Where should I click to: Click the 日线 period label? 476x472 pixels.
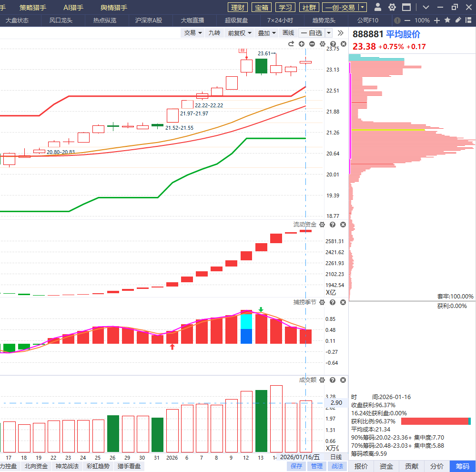336,456
